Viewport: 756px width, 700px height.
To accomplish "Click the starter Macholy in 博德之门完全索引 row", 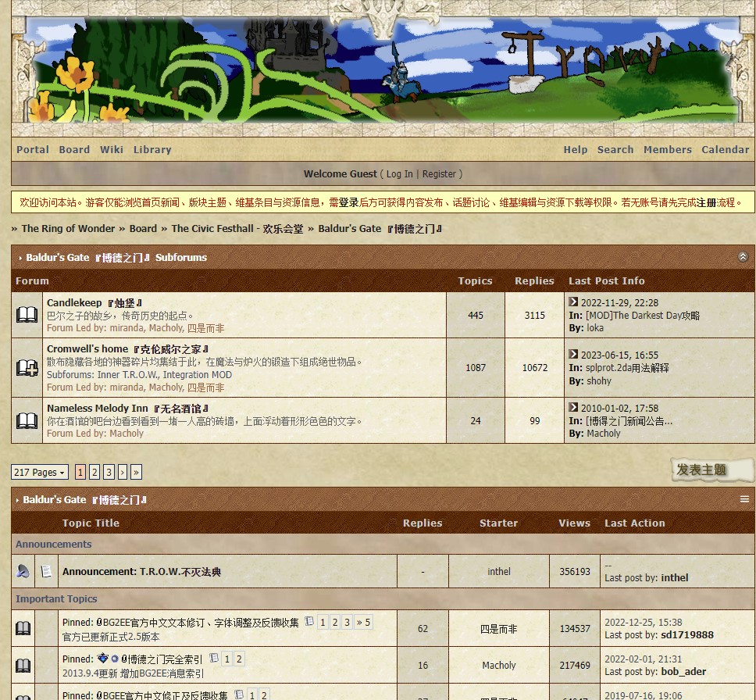I will [498, 666].
